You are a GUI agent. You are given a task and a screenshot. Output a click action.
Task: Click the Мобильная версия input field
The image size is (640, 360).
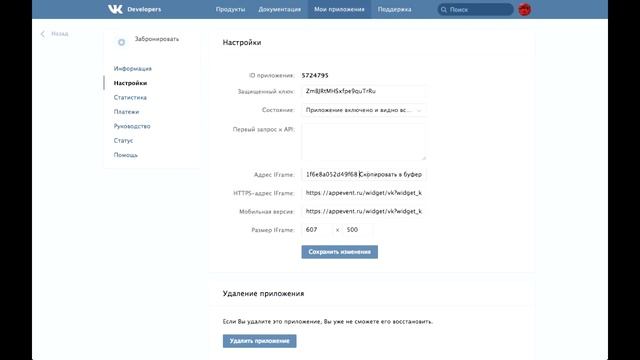(364, 211)
